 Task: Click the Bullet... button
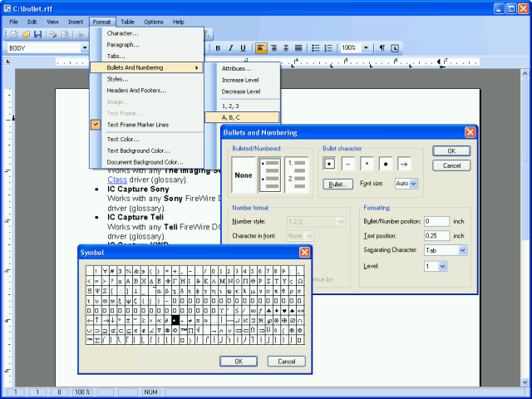(x=337, y=184)
